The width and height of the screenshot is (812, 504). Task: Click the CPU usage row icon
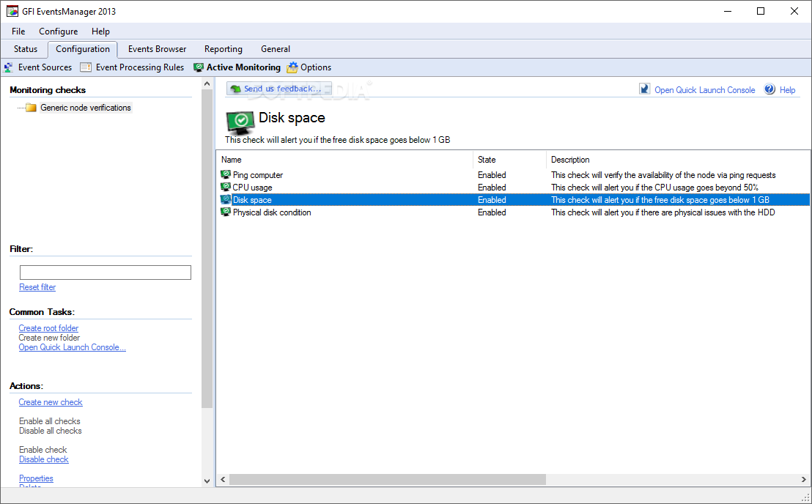click(x=226, y=188)
